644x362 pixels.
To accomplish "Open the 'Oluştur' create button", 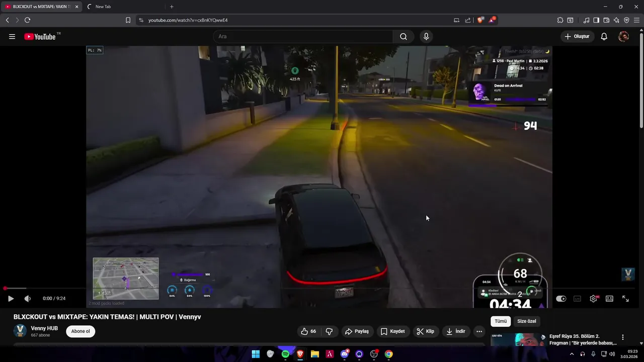I will (x=577, y=36).
